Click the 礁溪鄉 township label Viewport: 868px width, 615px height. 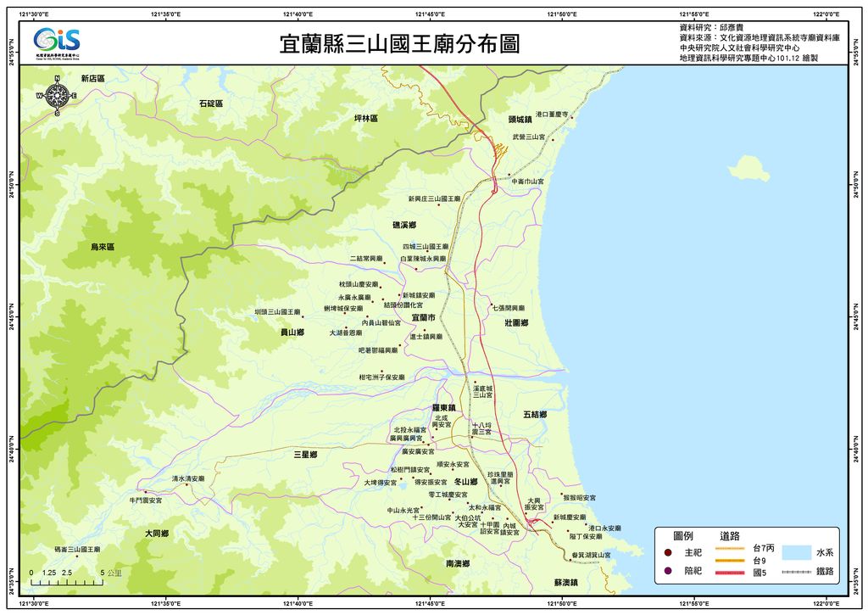click(403, 226)
